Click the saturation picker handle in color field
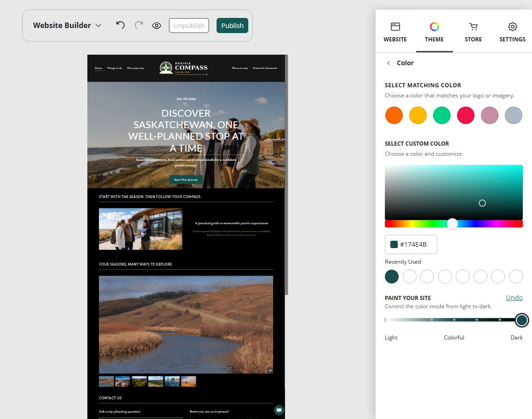This screenshot has height=419, width=532. click(x=482, y=203)
